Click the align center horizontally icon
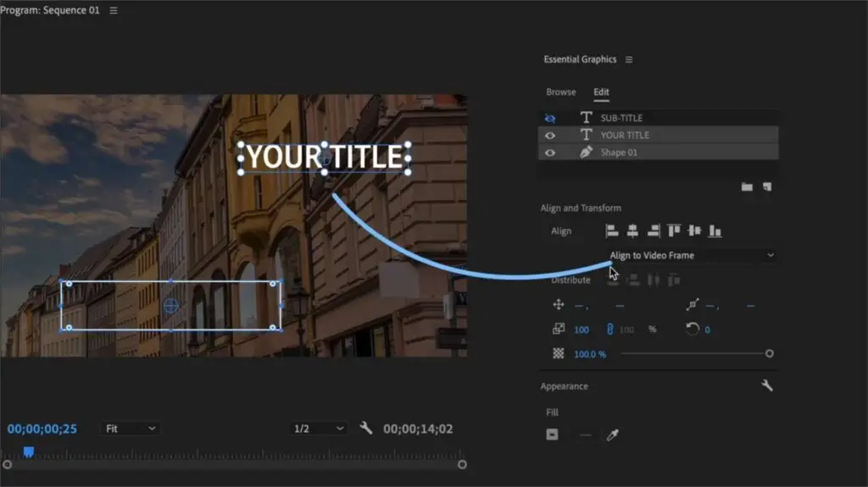 click(632, 230)
